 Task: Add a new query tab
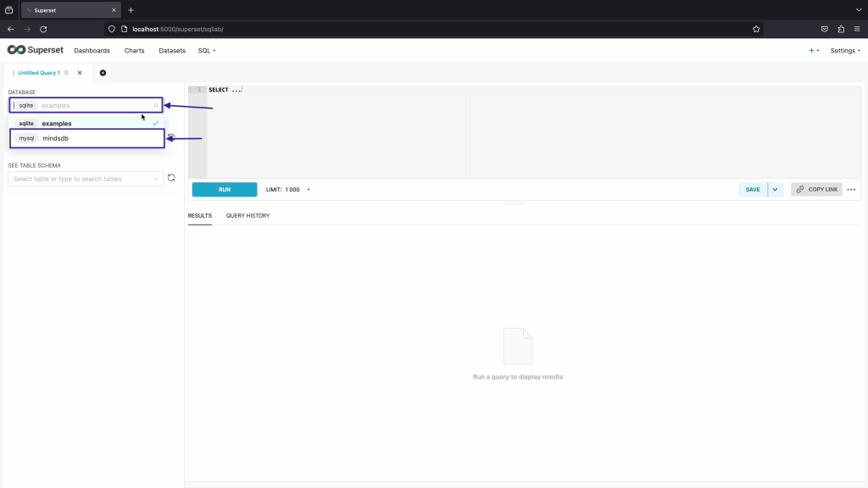tap(103, 73)
